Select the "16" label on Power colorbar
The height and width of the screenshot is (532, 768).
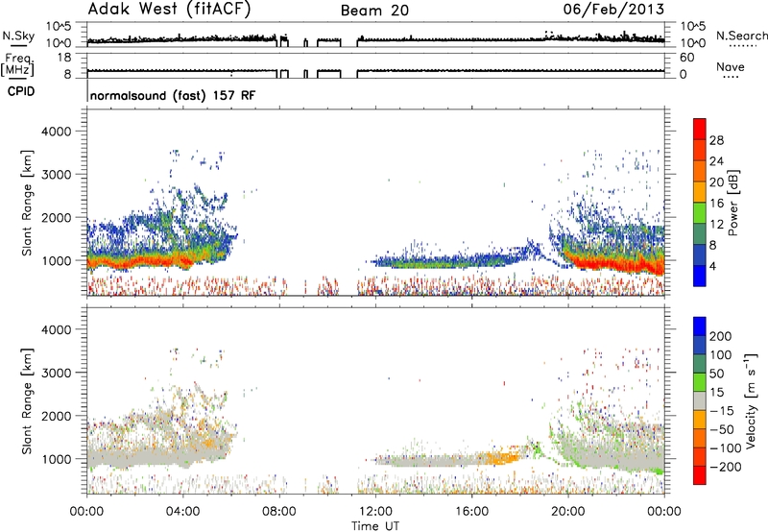[716, 204]
